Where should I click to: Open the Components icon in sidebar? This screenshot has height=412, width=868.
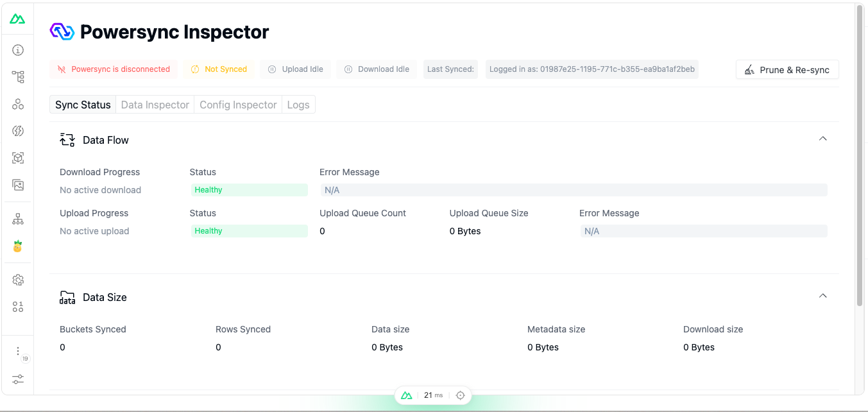pyautogui.click(x=18, y=104)
